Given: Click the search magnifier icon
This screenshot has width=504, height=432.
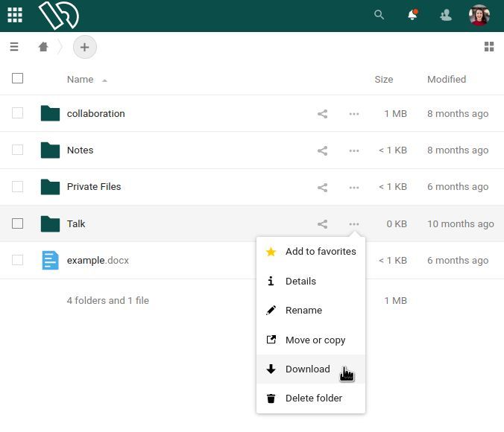Looking at the screenshot, I should [379, 15].
